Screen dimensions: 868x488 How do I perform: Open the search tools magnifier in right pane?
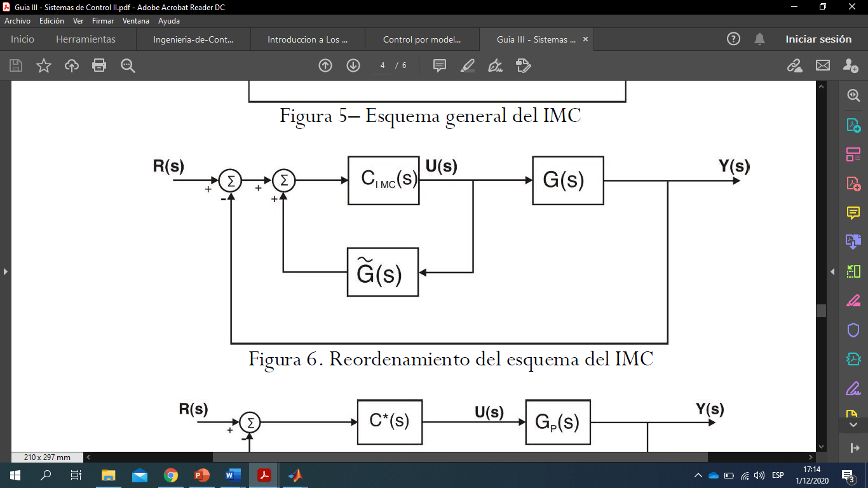pyautogui.click(x=853, y=95)
